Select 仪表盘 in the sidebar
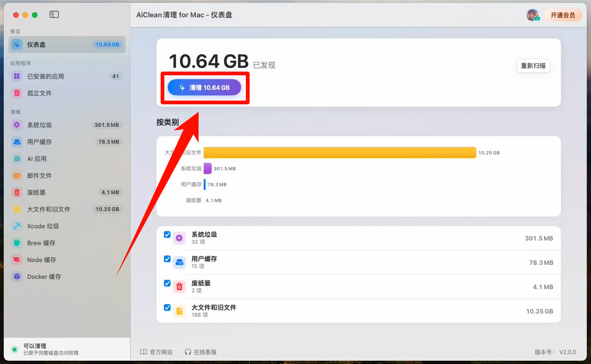 [67, 44]
